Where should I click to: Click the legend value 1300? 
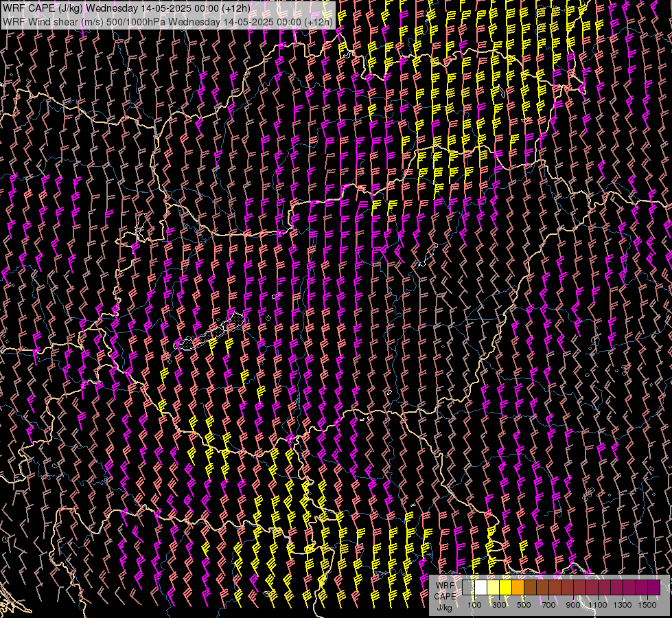(x=623, y=605)
